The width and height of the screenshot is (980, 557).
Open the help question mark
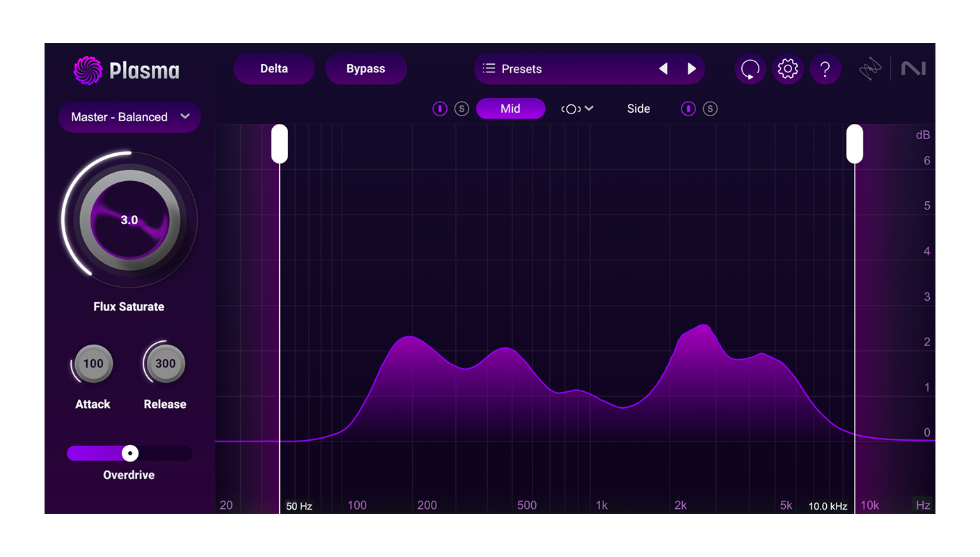(x=825, y=69)
